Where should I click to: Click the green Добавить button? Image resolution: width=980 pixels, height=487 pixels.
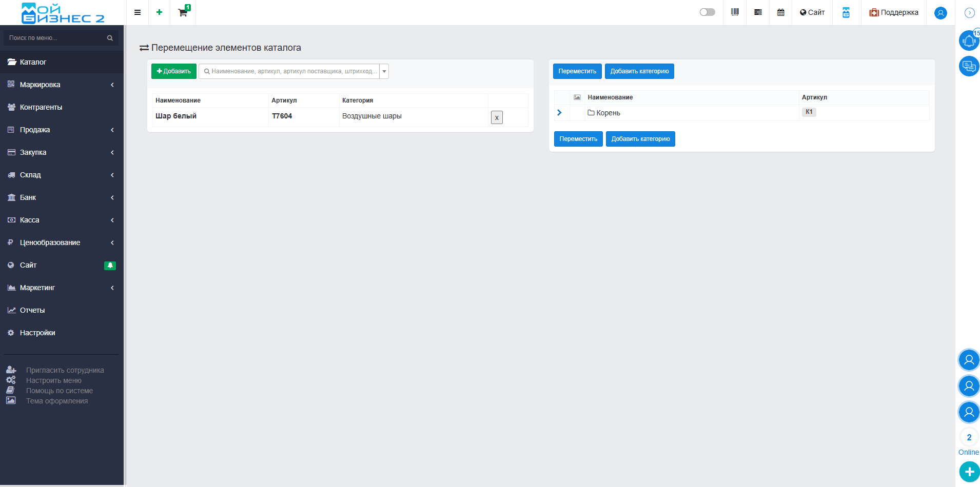tap(173, 71)
